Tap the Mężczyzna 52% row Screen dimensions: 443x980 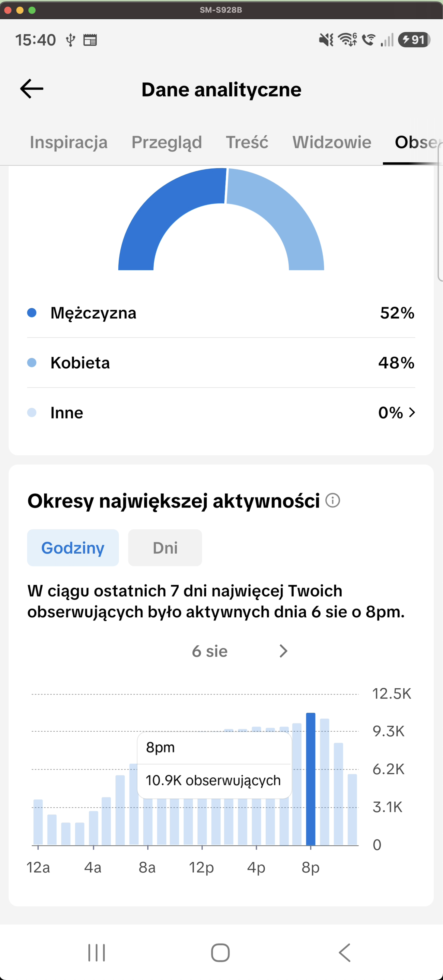click(x=221, y=313)
